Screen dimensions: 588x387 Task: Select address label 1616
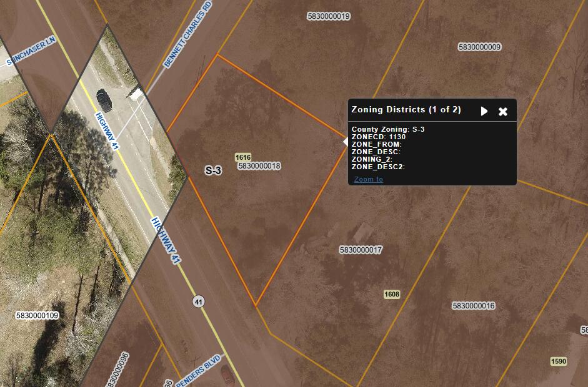(242, 157)
